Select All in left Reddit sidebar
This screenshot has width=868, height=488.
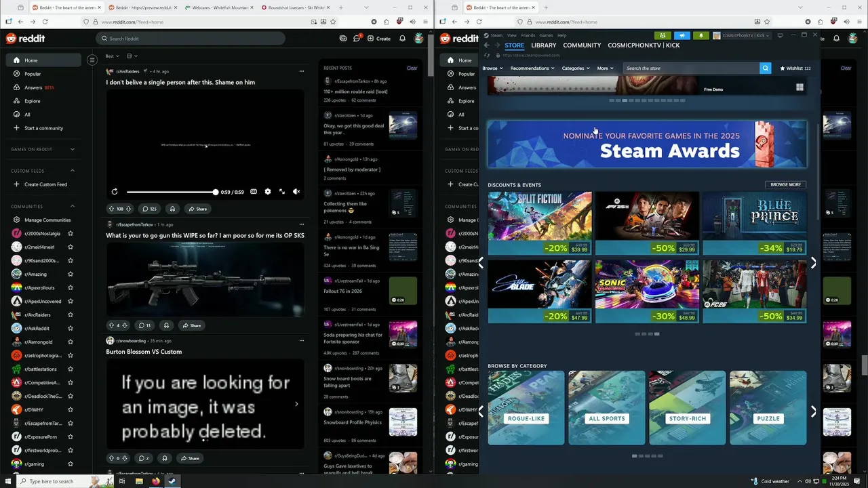pyautogui.click(x=43, y=115)
